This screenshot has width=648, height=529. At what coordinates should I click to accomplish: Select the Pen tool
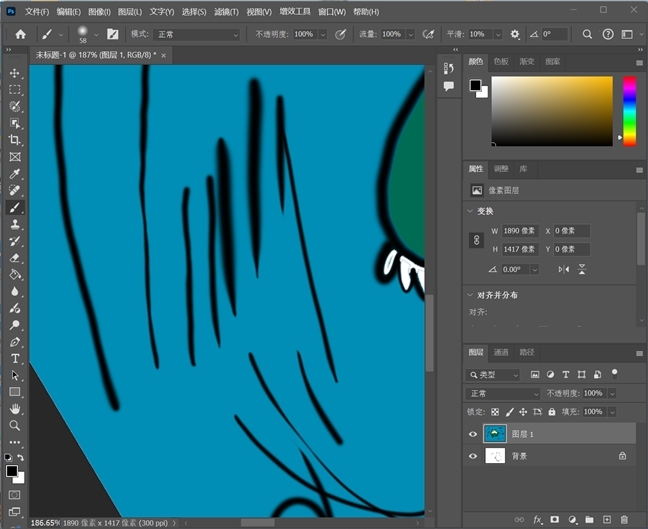coord(15,342)
